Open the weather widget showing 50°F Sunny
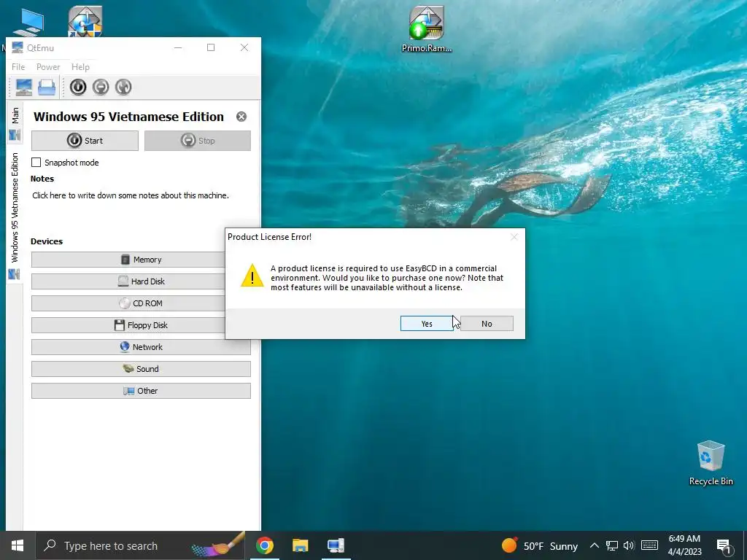The height and width of the screenshot is (560, 747). click(x=539, y=545)
